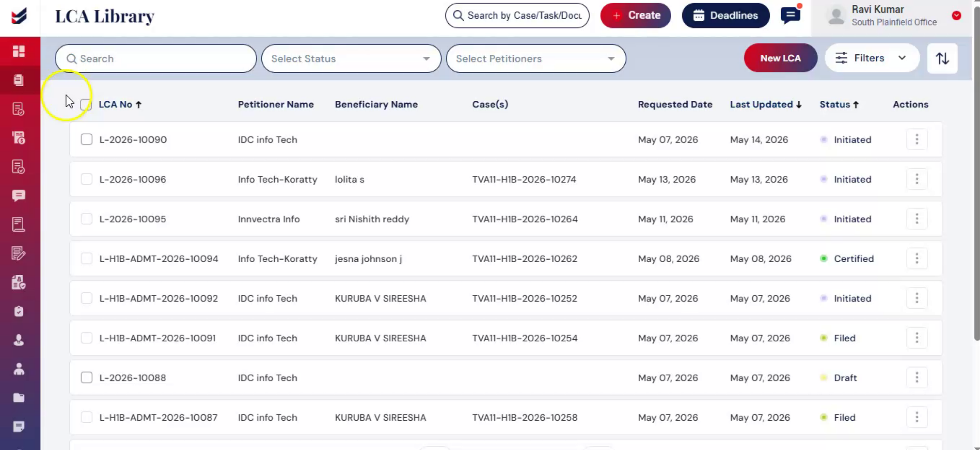The width and height of the screenshot is (980, 450).
Task: Open actions menu for L-2026-10088
Action: 917,378
